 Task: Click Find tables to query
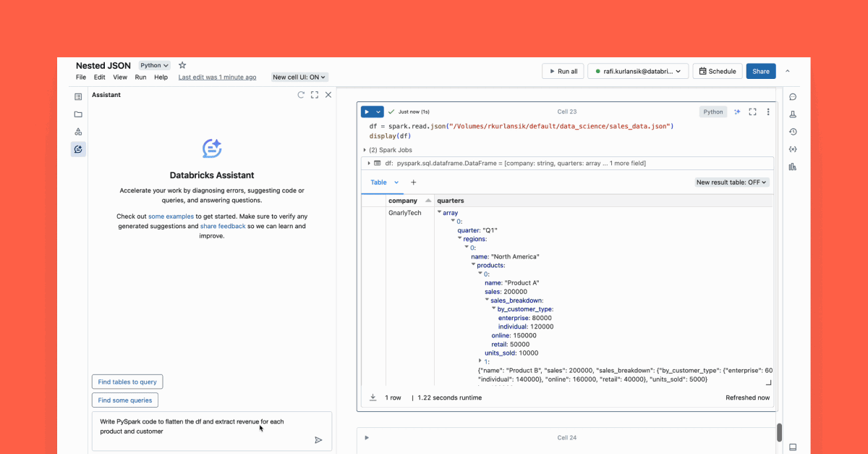click(127, 382)
